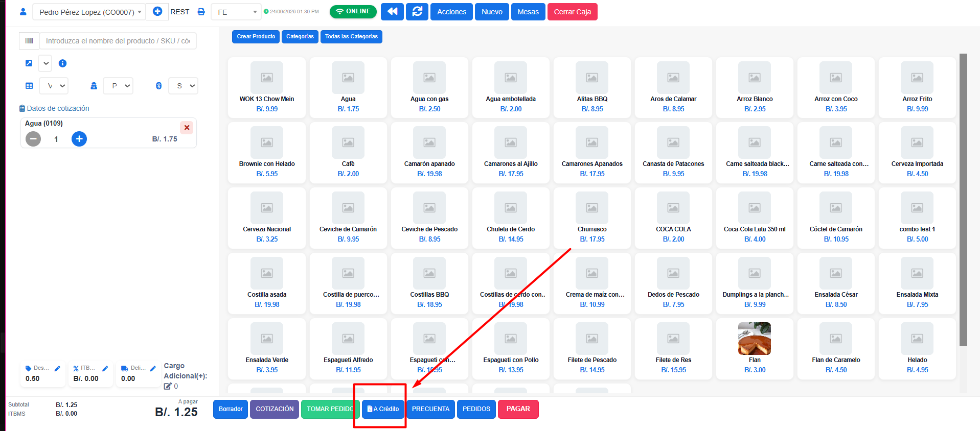Open the Categorías filter

[300, 36]
